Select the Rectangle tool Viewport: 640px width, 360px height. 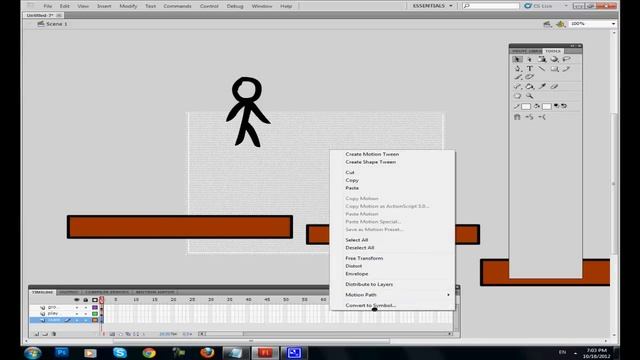pos(554,69)
